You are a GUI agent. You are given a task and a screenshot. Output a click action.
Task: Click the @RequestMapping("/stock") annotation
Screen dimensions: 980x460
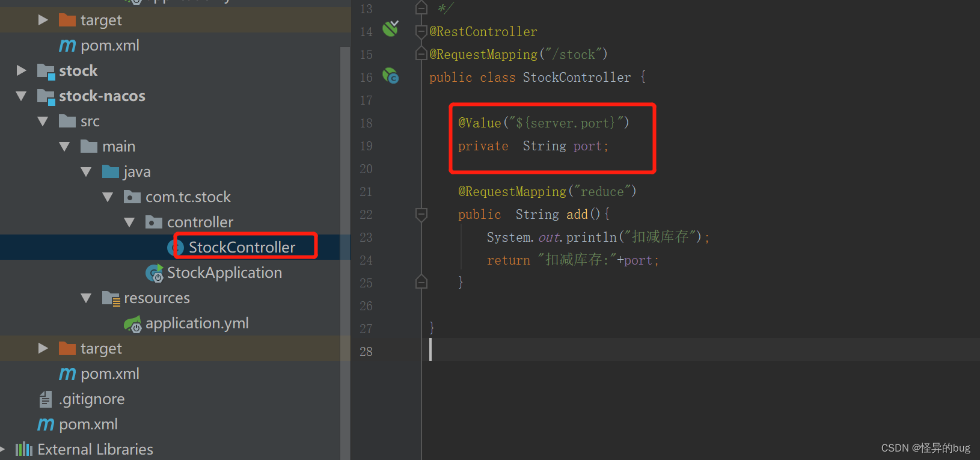click(x=518, y=55)
